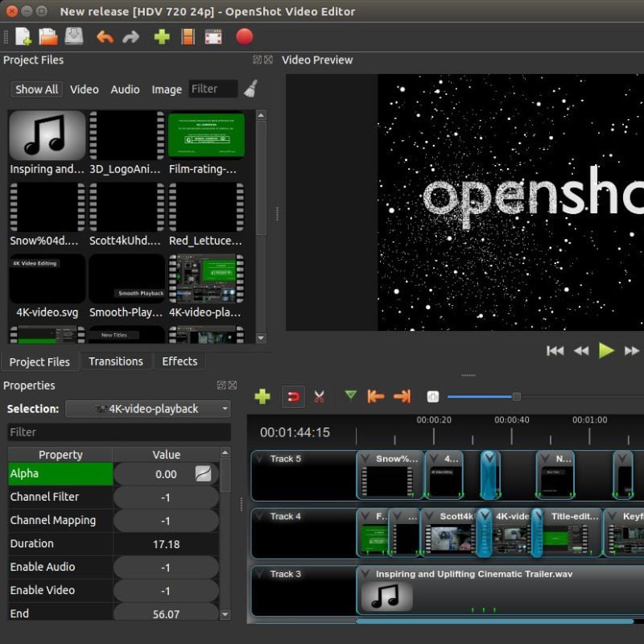Filter project files by Image
This screenshot has width=644, height=644.
tap(167, 89)
